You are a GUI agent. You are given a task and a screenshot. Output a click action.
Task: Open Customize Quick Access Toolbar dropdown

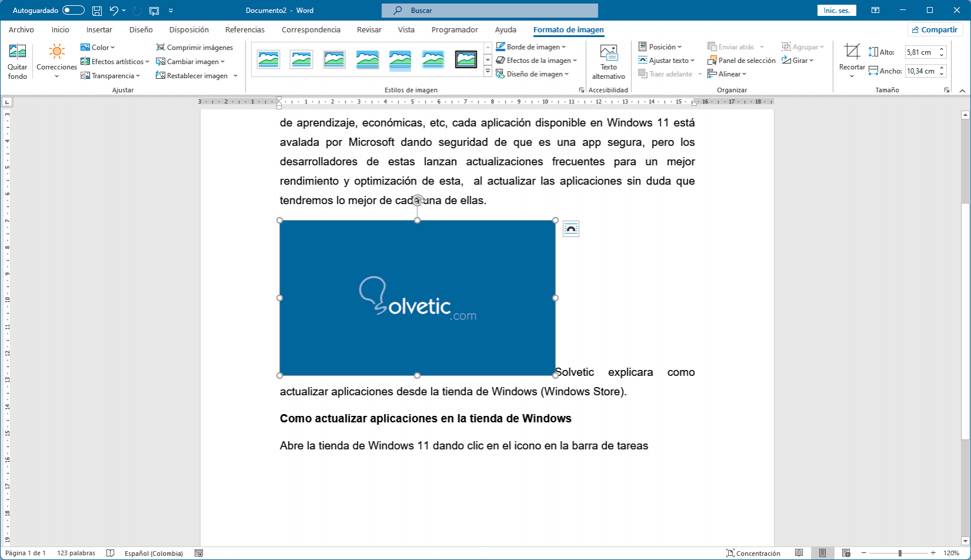pos(171,11)
